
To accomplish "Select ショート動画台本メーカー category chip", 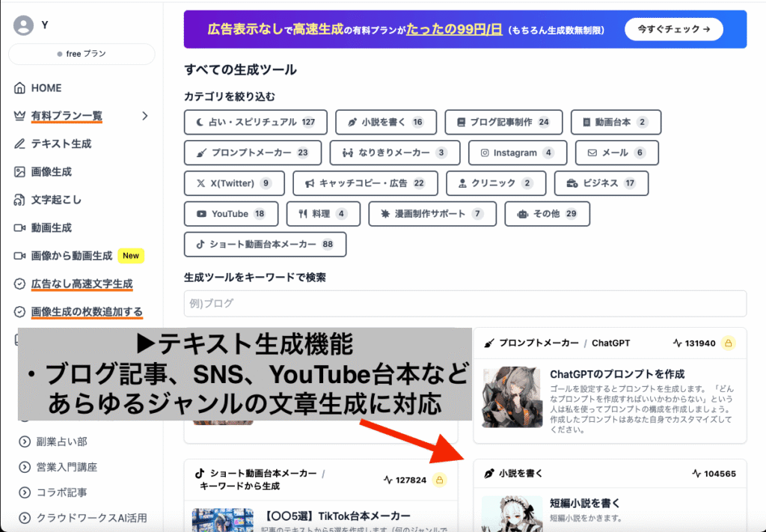I will click(x=266, y=244).
